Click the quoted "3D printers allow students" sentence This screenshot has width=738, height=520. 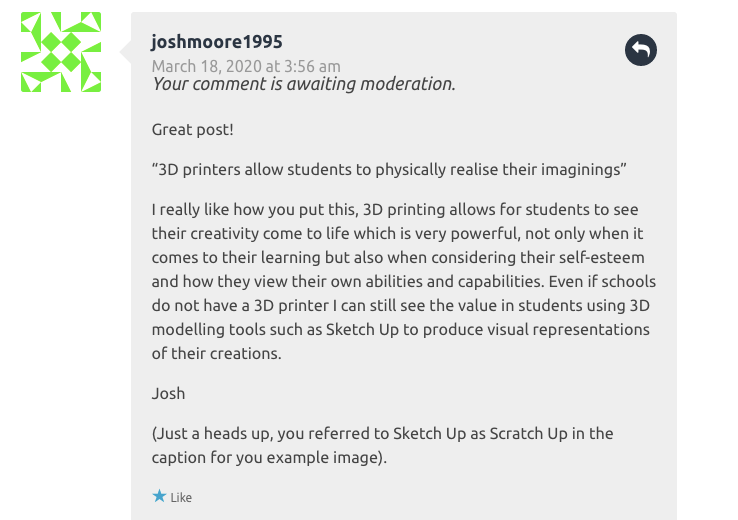[388, 169]
